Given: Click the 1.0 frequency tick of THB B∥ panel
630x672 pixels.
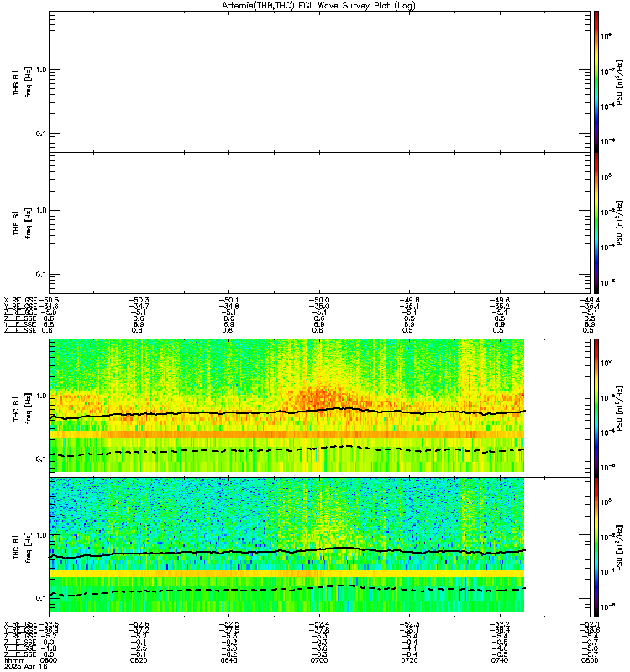Looking at the screenshot, I should (41, 211).
